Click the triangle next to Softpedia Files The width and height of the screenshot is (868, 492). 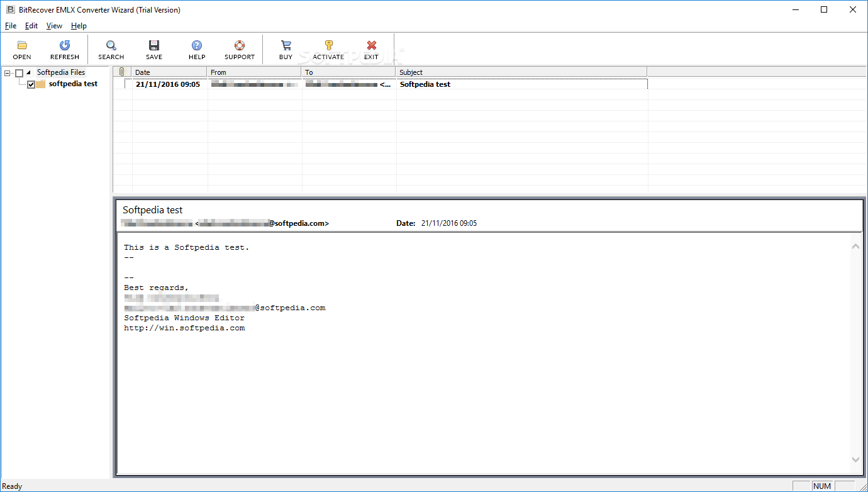coord(28,72)
